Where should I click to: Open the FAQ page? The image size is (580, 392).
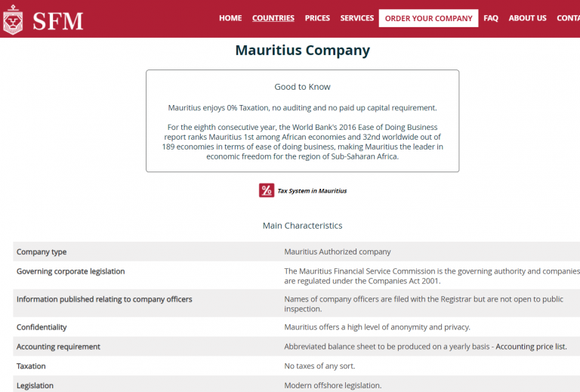[491, 18]
